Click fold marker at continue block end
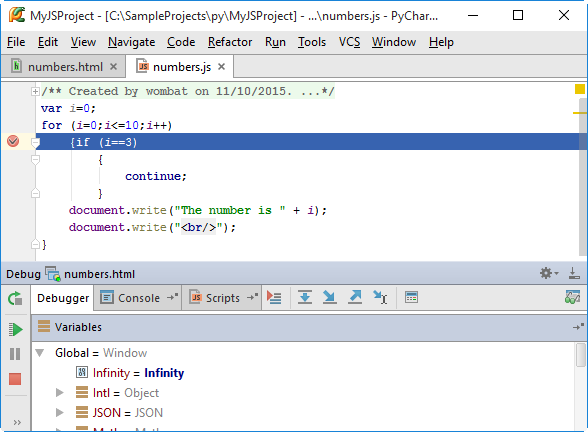Screen dimensions: 588x432 pyautogui.click(x=35, y=193)
